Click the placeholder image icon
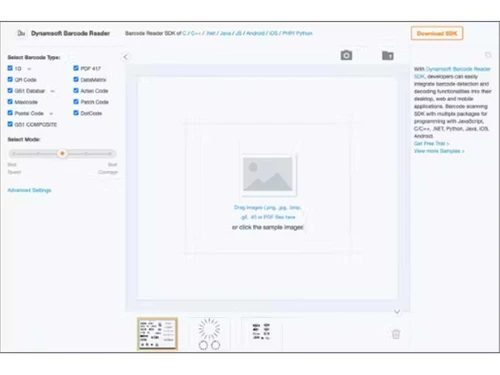 click(x=268, y=174)
